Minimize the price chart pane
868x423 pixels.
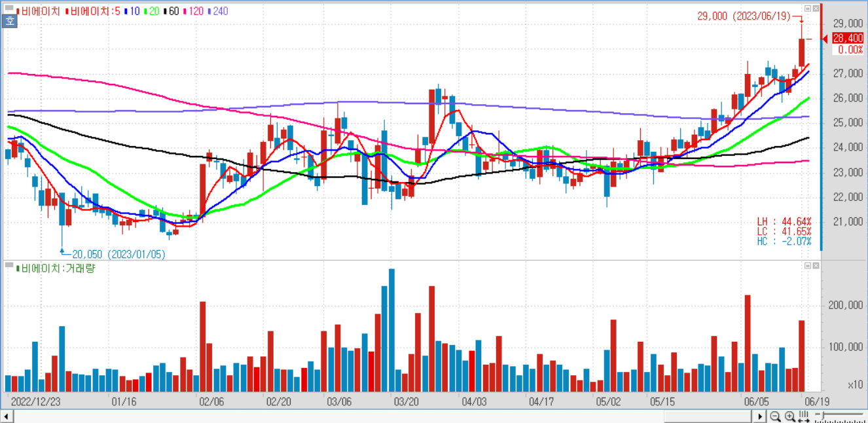[x=808, y=9]
